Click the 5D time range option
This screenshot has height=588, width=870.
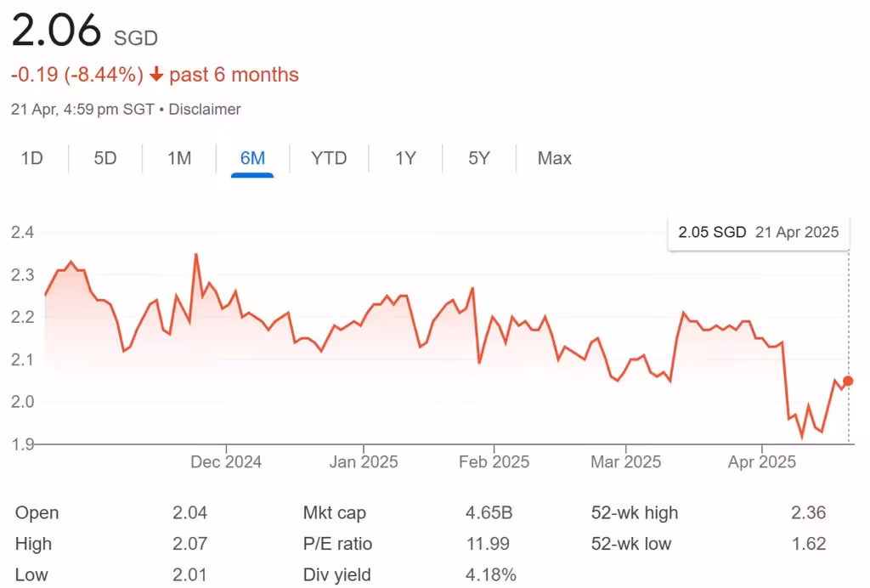105,158
